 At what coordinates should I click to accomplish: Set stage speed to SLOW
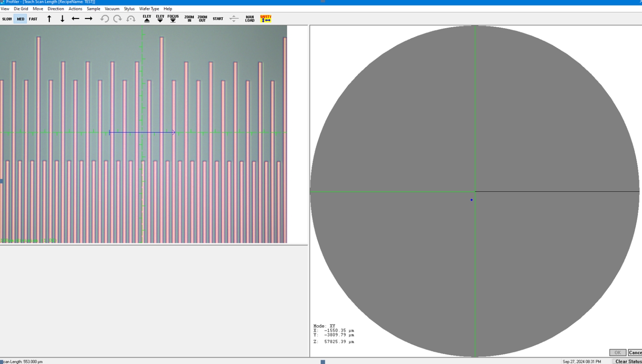7,19
